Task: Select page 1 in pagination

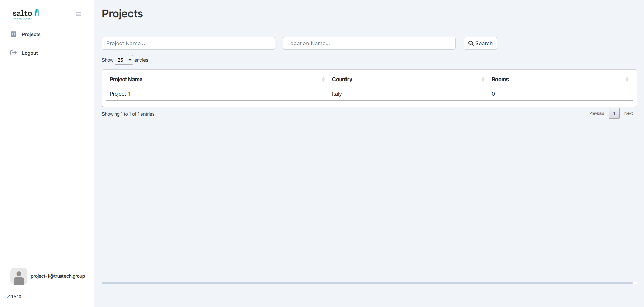Action: pyautogui.click(x=614, y=114)
